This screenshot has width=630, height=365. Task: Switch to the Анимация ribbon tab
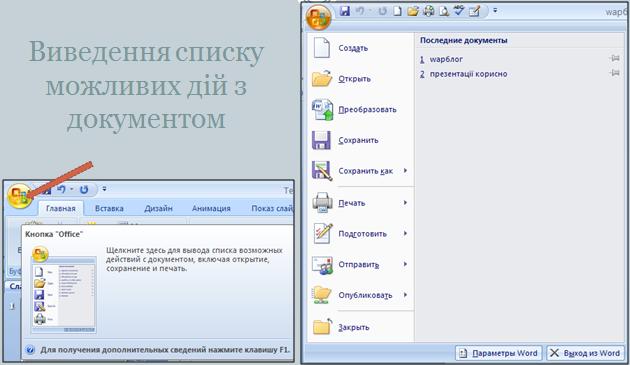[x=211, y=208]
